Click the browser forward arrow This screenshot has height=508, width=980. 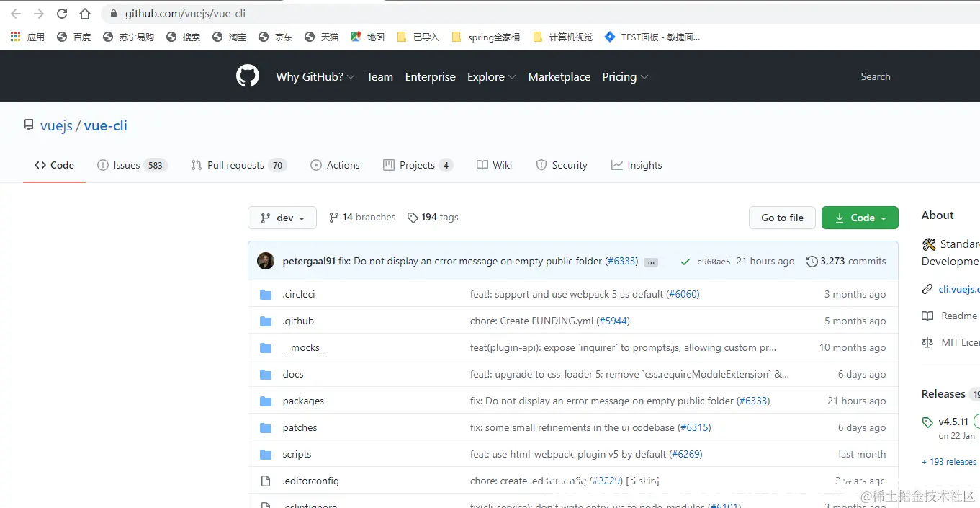click(x=39, y=14)
